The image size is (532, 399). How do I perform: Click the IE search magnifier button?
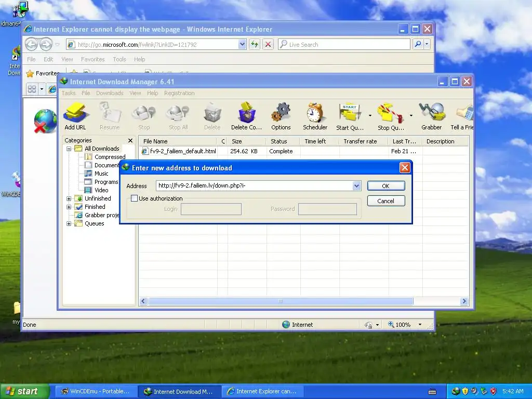point(418,45)
